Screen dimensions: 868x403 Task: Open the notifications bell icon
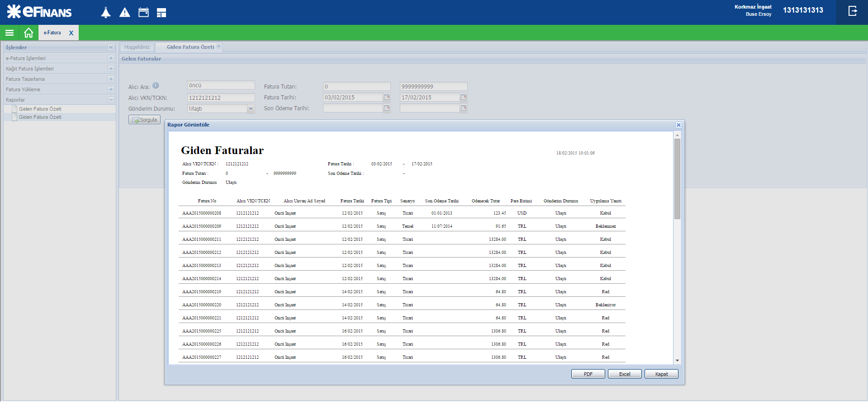(x=106, y=12)
